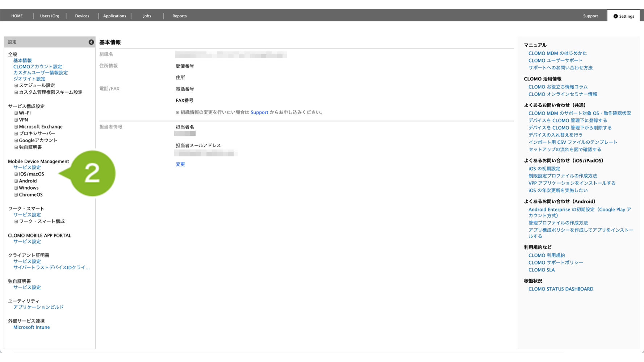Expand the Windows tree node
The image size is (644, 362).
16,188
